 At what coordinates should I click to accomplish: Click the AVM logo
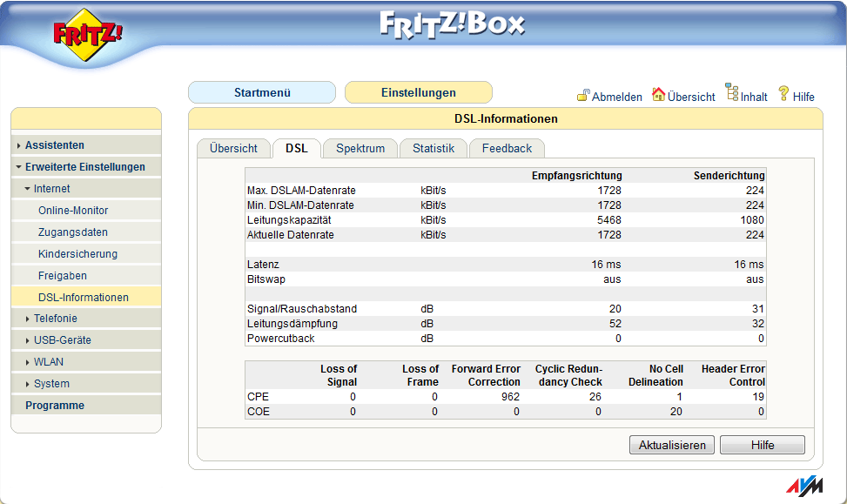[x=804, y=486]
